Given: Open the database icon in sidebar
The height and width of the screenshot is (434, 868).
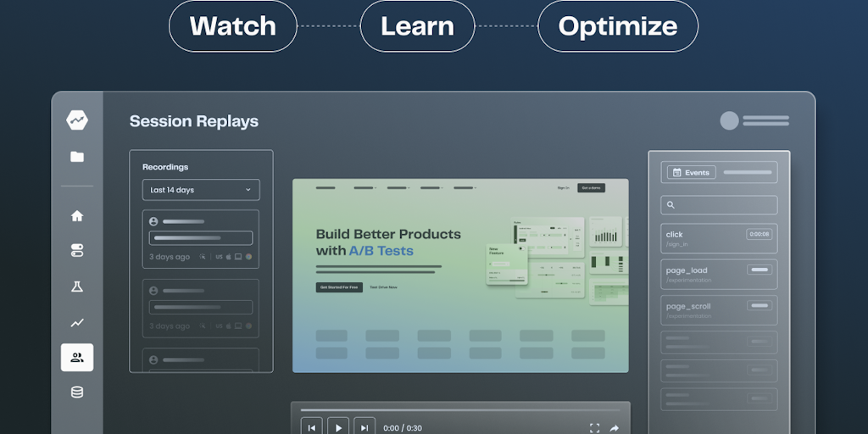Looking at the screenshot, I should [77, 392].
